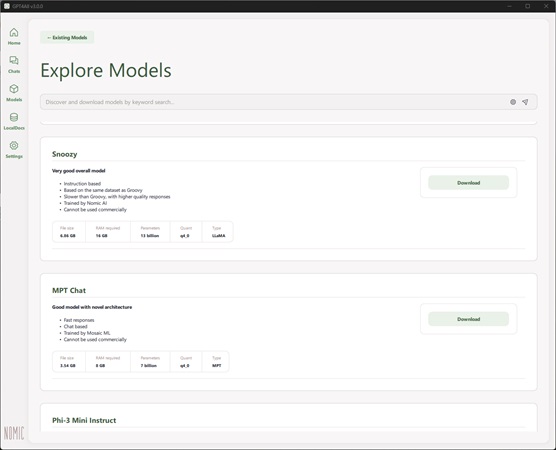Minimize the GPT4All window
The height and width of the screenshot is (450, 556).
click(510, 6)
